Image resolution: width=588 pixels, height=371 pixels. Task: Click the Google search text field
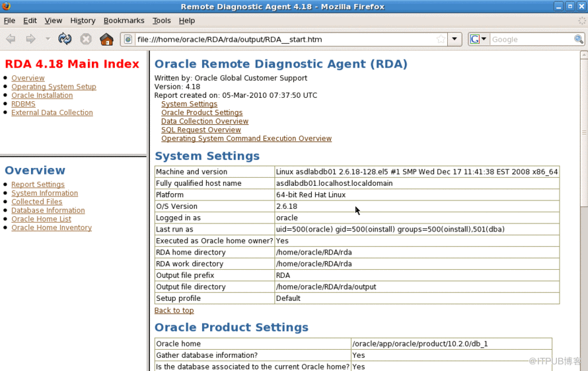tap(531, 40)
